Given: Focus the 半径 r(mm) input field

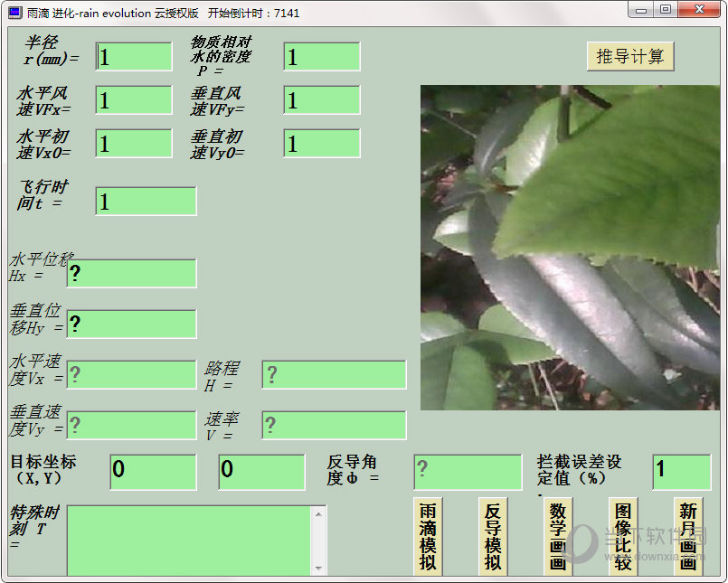Looking at the screenshot, I should tap(134, 57).
